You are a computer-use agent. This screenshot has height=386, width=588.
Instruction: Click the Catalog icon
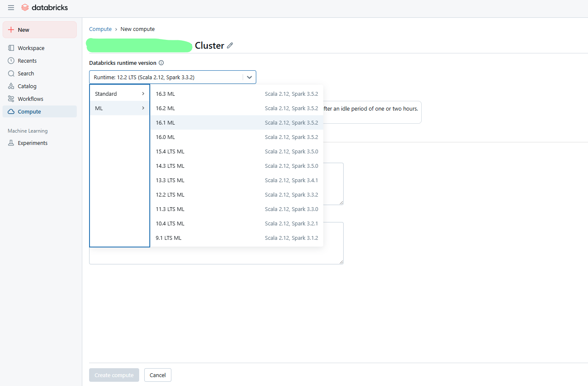(11, 86)
